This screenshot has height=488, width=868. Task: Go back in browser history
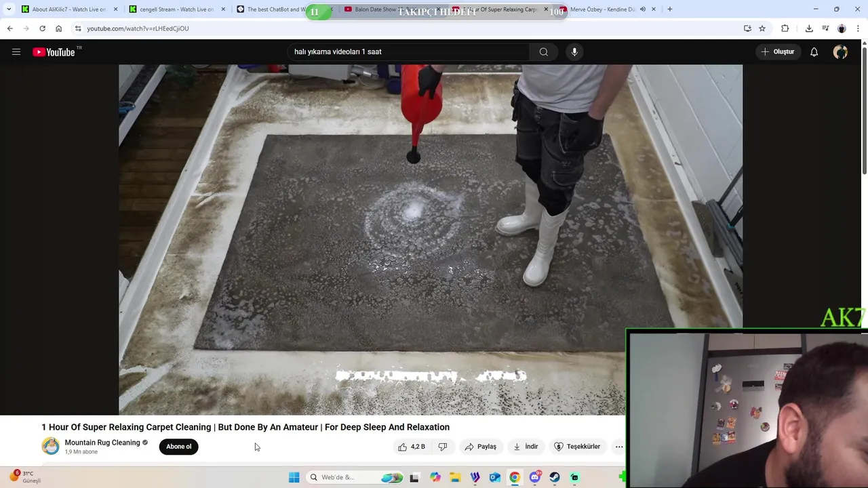point(9,28)
